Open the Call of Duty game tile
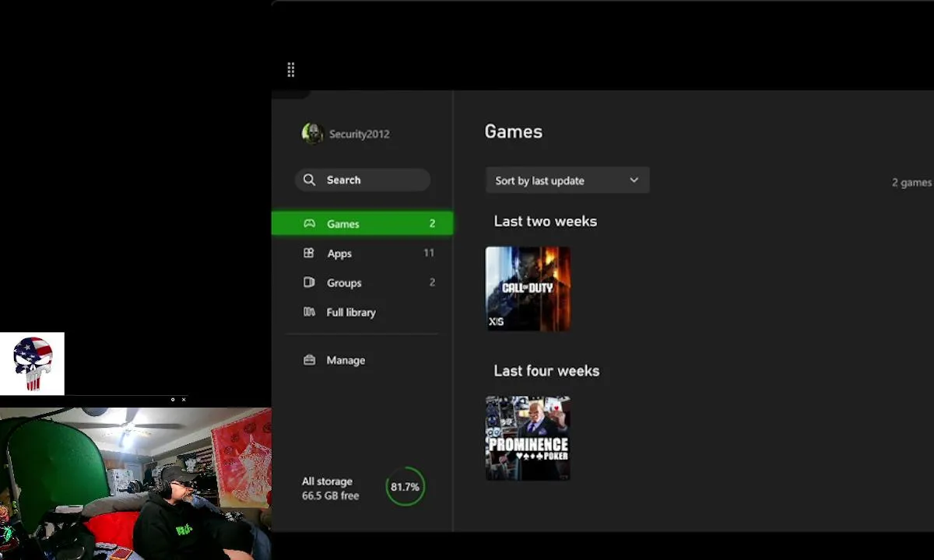 (x=528, y=289)
